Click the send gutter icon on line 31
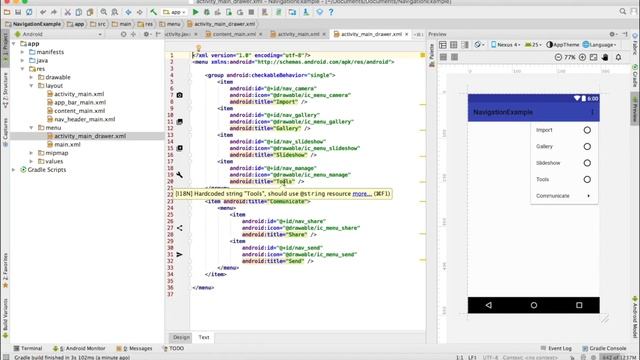Screen dimensions: 640x360 tap(180, 254)
